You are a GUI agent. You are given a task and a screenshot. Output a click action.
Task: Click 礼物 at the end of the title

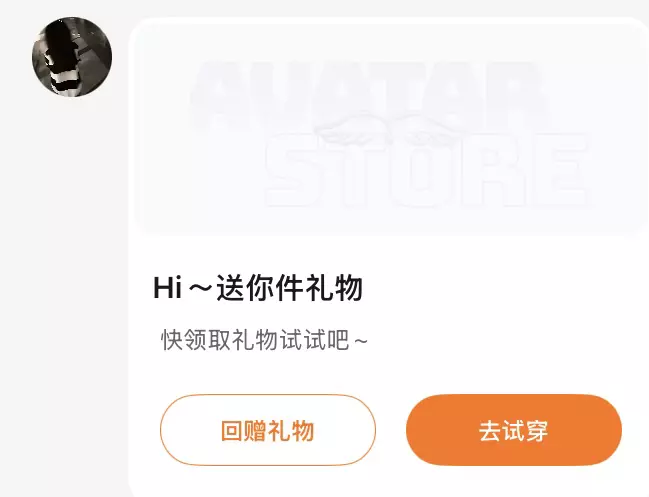pos(334,287)
